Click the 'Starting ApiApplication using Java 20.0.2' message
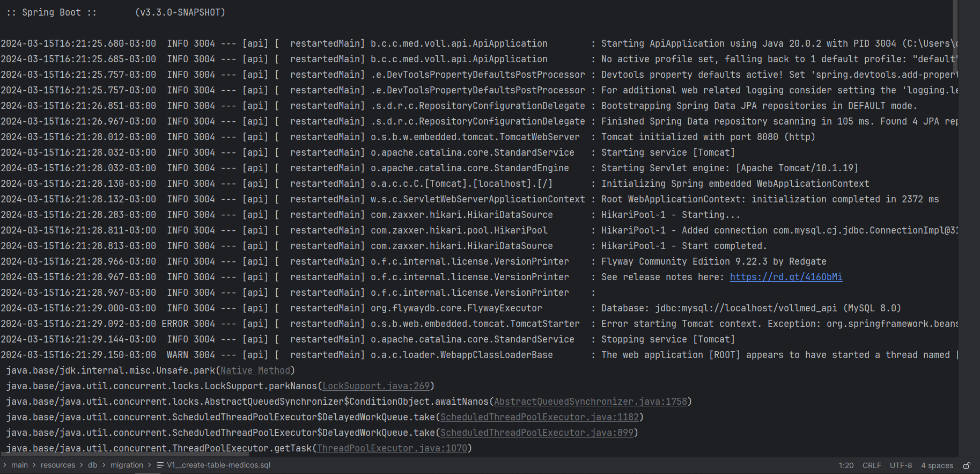This screenshot has width=980, height=474. pos(780,43)
